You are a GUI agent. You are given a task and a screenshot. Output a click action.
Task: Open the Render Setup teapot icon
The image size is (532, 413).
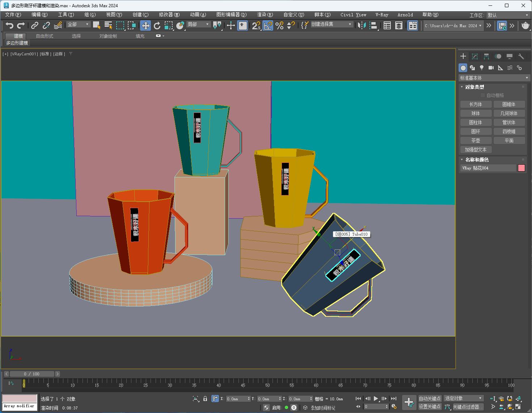pyautogui.click(x=525, y=25)
